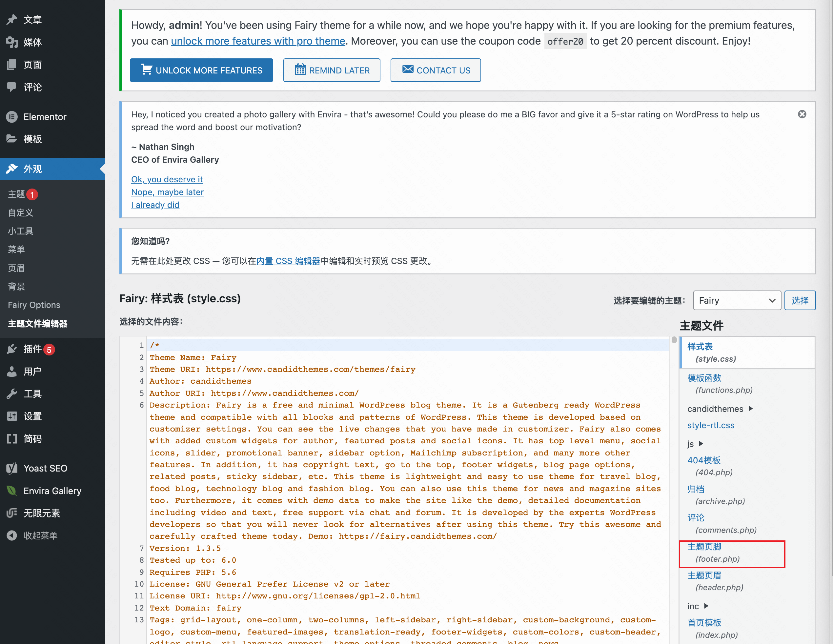Click the code editor scrollbar handle
This screenshot has width=833, height=644.
[x=674, y=340]
